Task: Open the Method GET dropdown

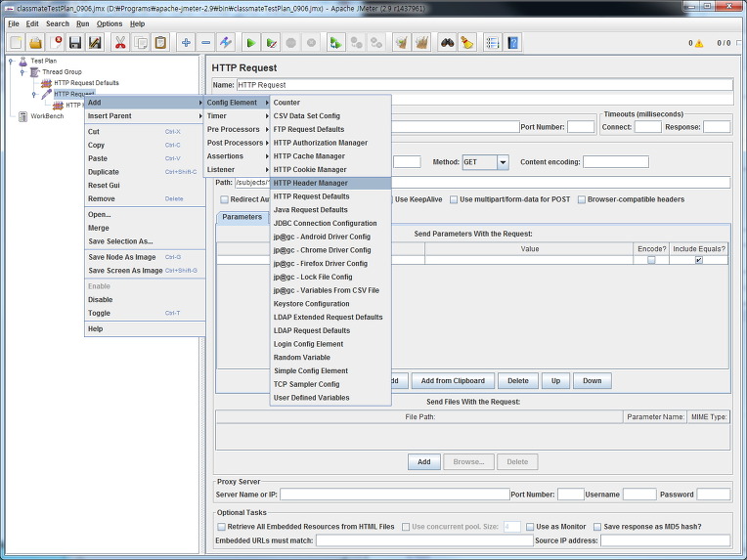Action: tap(503, 162)
